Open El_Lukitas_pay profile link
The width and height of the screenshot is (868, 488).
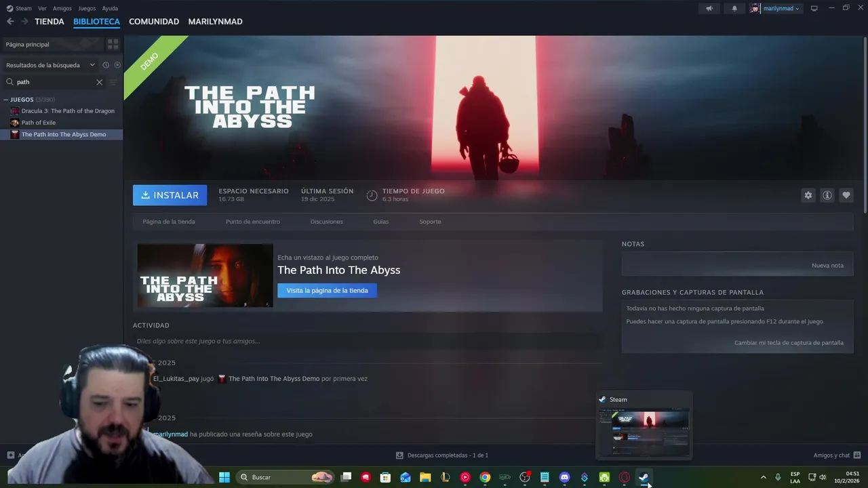click(x=176, y=379)
